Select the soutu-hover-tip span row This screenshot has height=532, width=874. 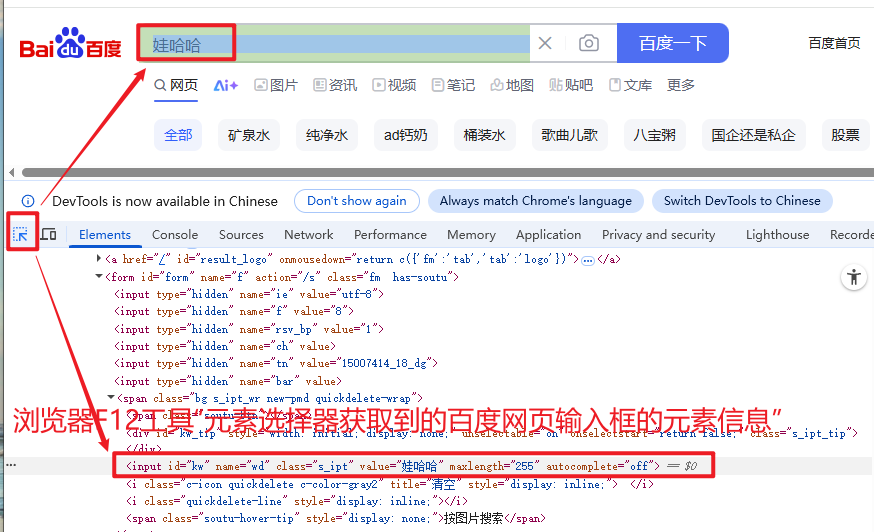(336, 519)
